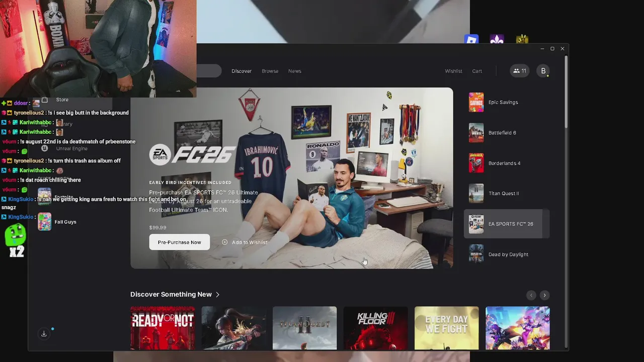Click the Borderlands 4 cover icon
The image size is (644, 362).
coord(476,163)
